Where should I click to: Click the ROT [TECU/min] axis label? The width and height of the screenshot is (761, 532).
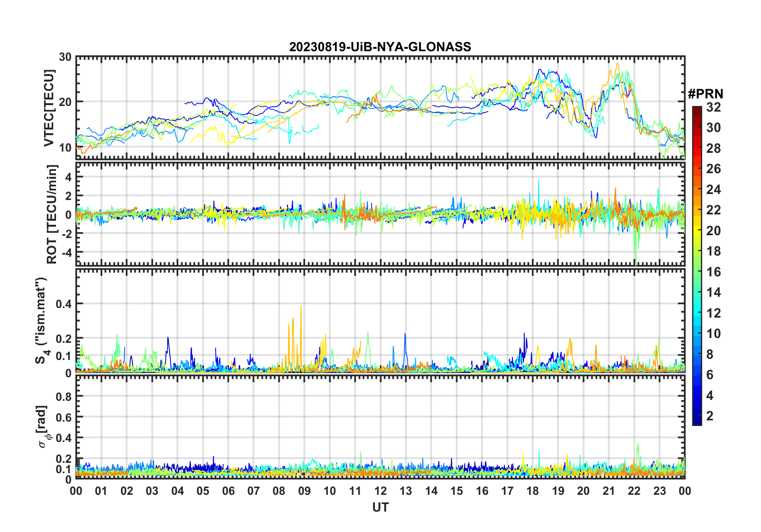pos(52,214)
